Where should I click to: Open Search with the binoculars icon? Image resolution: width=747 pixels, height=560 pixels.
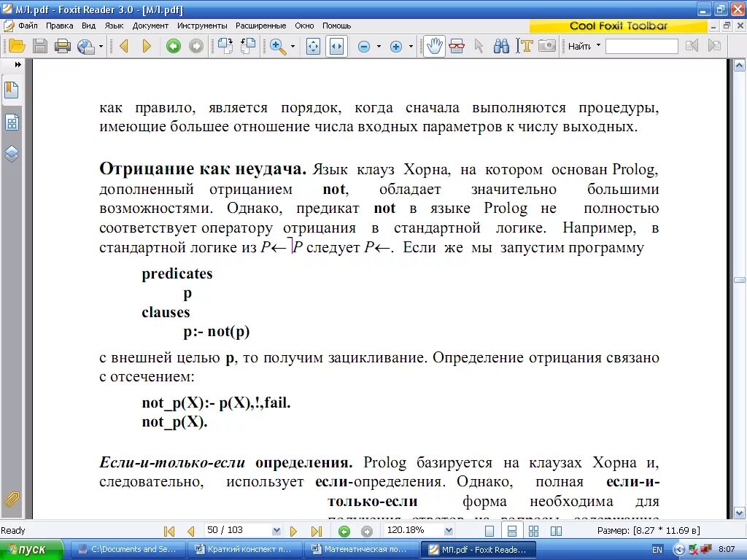click(x=501, y=46)
